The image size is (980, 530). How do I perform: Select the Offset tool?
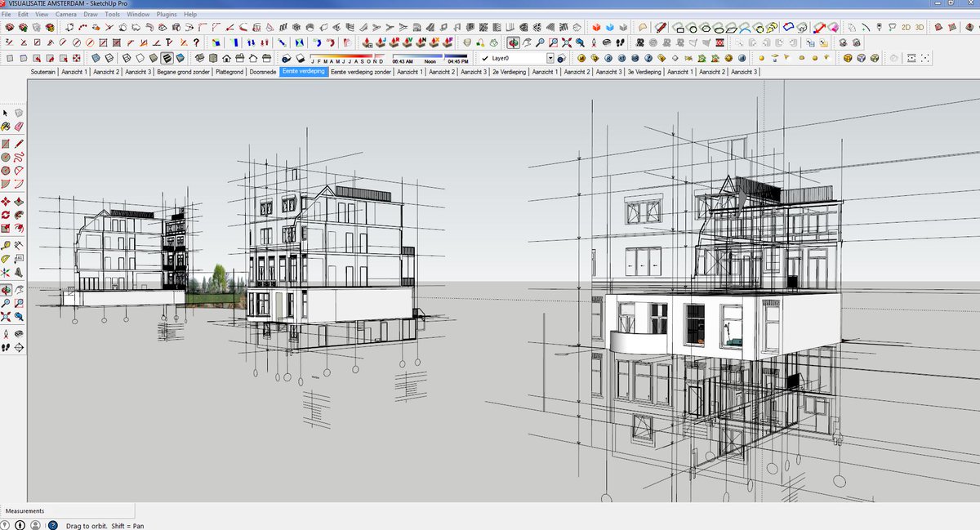click(x=19, y=229)
